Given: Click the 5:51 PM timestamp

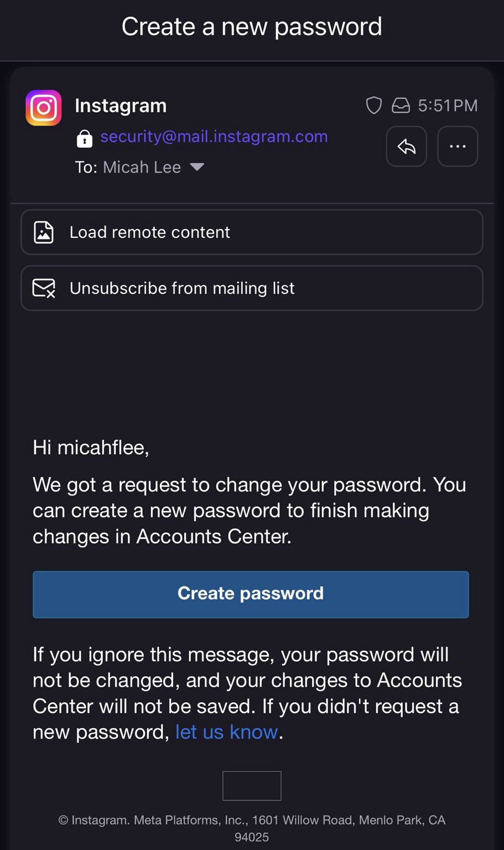Looking at the screenshot, I should 448,105.
